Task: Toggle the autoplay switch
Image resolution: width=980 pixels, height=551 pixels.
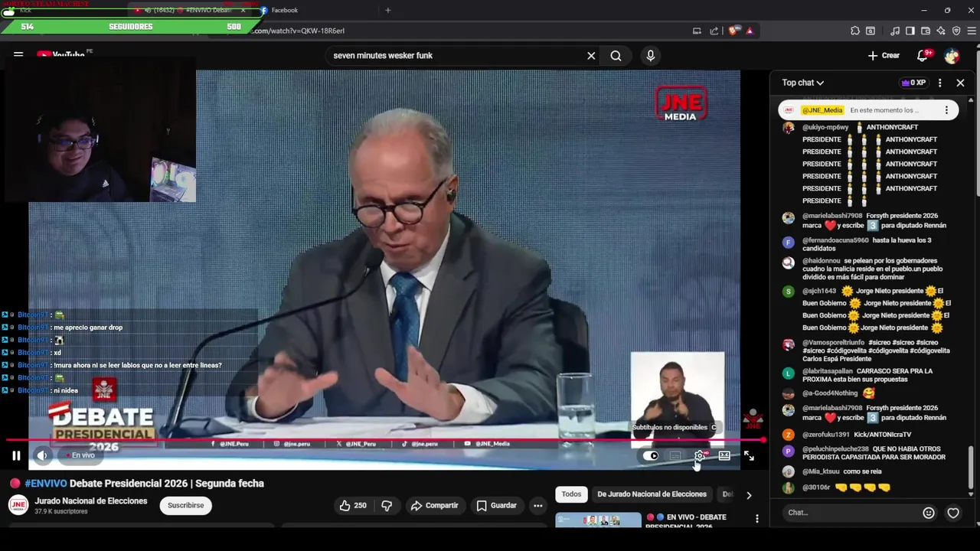Action: point(651,455)
